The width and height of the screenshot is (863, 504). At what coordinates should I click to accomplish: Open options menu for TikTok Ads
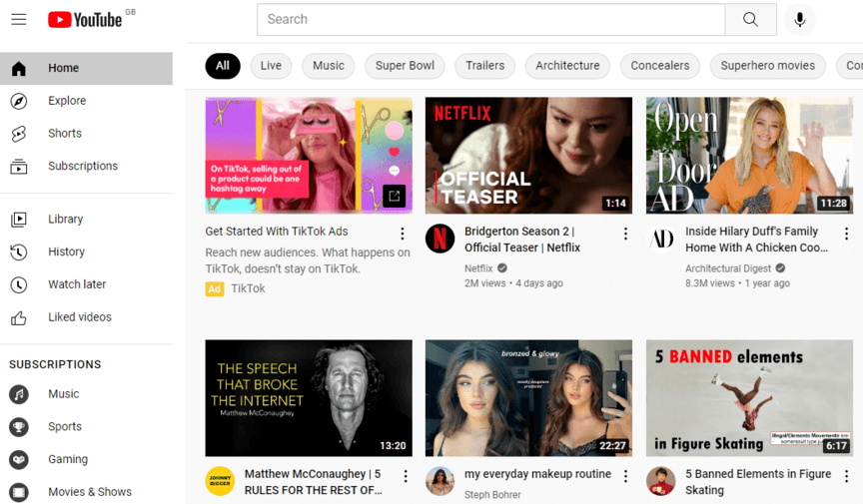(x=403, y=234)
